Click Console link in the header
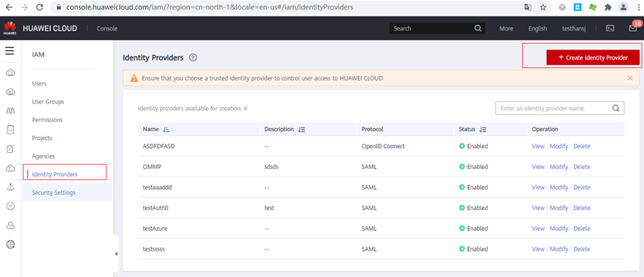Image resolution: width=644 pixels, height=277 pixels. coord(106,28)
